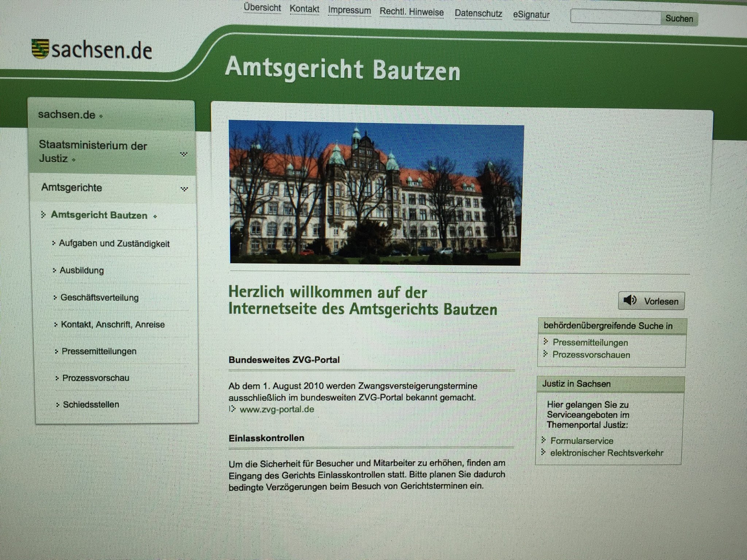This screenshot has height=560, width=747.
Task: Click arrow icon before www.zvg-portal.de
Action: [x=232, y=409]
